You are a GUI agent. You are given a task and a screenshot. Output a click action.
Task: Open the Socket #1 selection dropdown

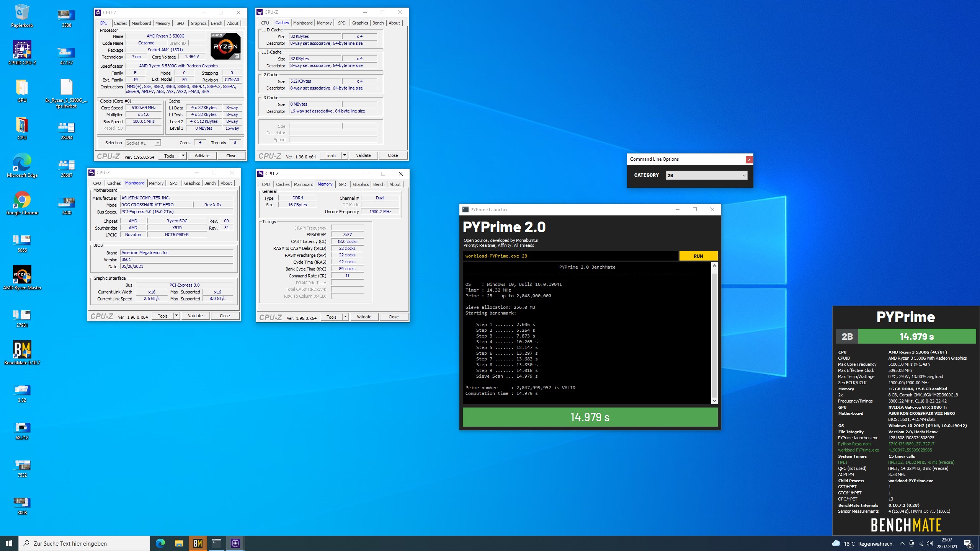pyautogui.click(x=143, y=143)
